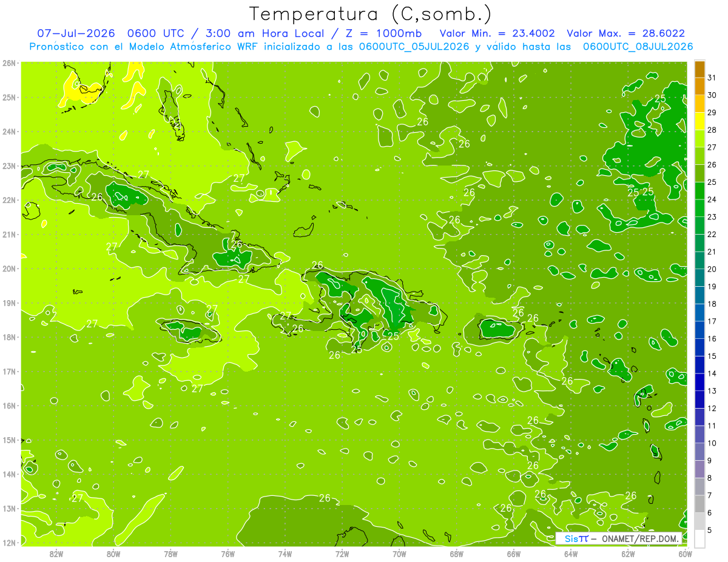Image resolution: width=728 pixels, height=562 pixels.
Task: Click legend color between 29 and 30
Action: pyautogui.click(x=699, y=104)
